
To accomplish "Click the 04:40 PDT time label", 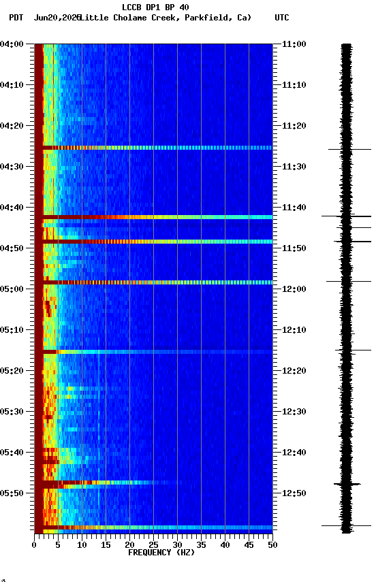I will point(12,208).
